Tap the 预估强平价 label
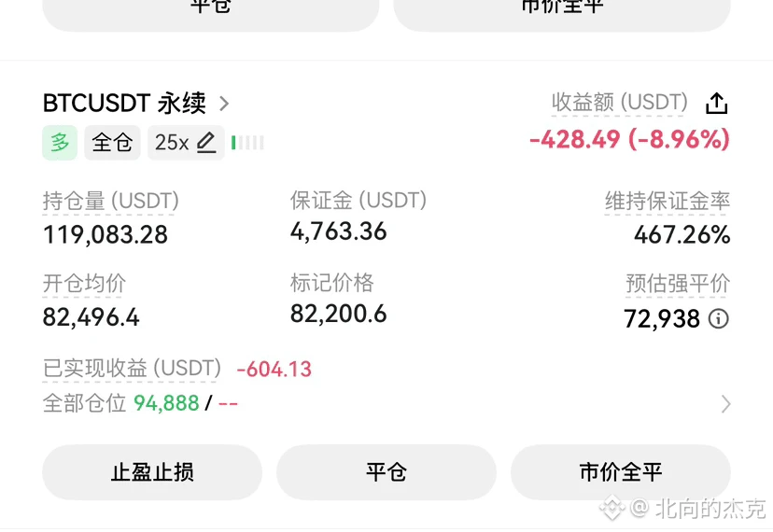773x532 pixels. pos(678,284)
